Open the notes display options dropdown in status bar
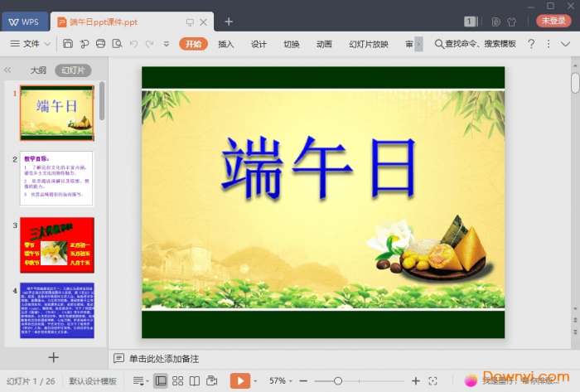Image resolution: width=580 pixels, height=392 pixels. click(141, 380)
